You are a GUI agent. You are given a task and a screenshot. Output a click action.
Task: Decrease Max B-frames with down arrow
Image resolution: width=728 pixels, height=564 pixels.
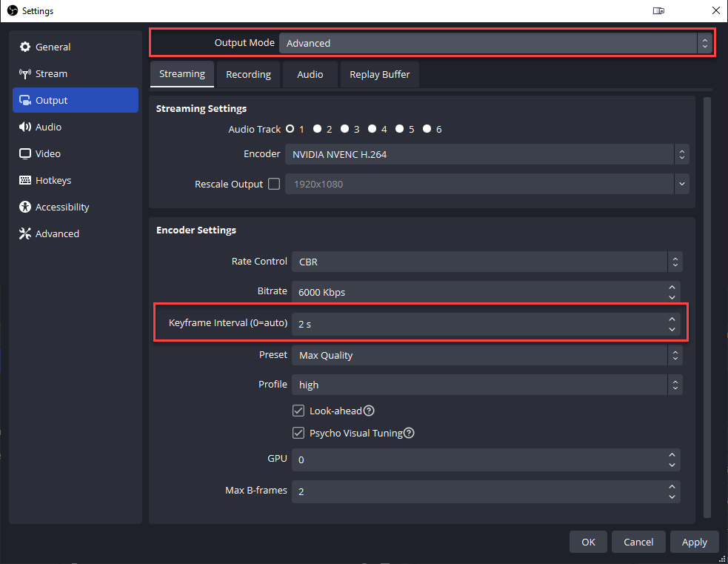pyautogui.click(x=672, y=497)
